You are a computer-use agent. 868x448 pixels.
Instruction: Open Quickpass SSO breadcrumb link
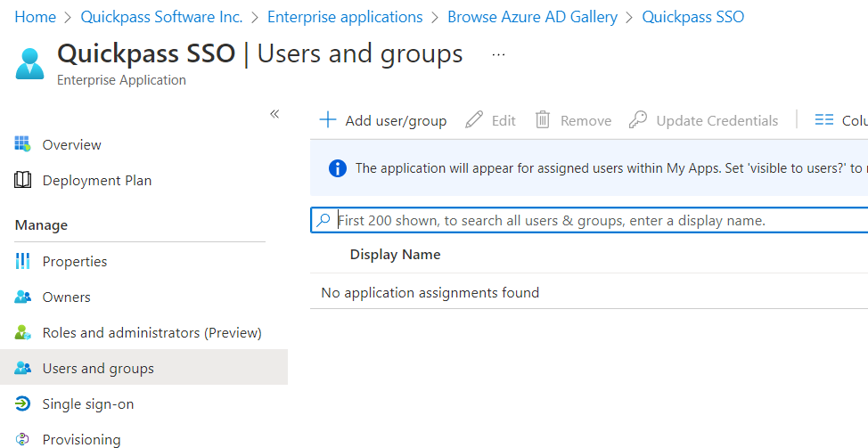tap(693, 17)
